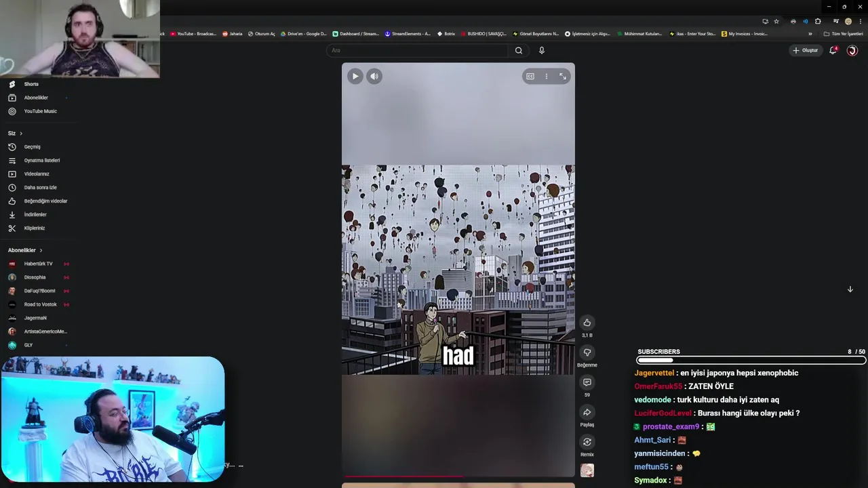This screenshot has width=868, height=488.
Task: Open the Short's three-dot more menu
Action: [547, 77]
